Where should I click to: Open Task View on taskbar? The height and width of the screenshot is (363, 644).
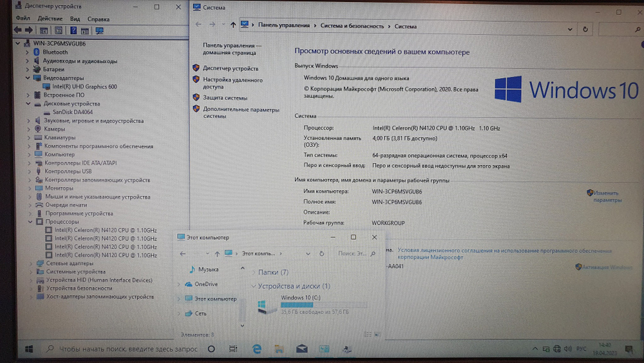tap(233, 349)
